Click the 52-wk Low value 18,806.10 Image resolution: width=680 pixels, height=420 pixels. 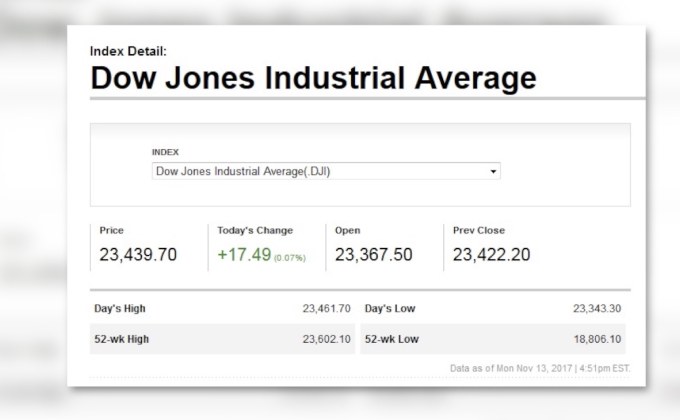coord(597,339)
